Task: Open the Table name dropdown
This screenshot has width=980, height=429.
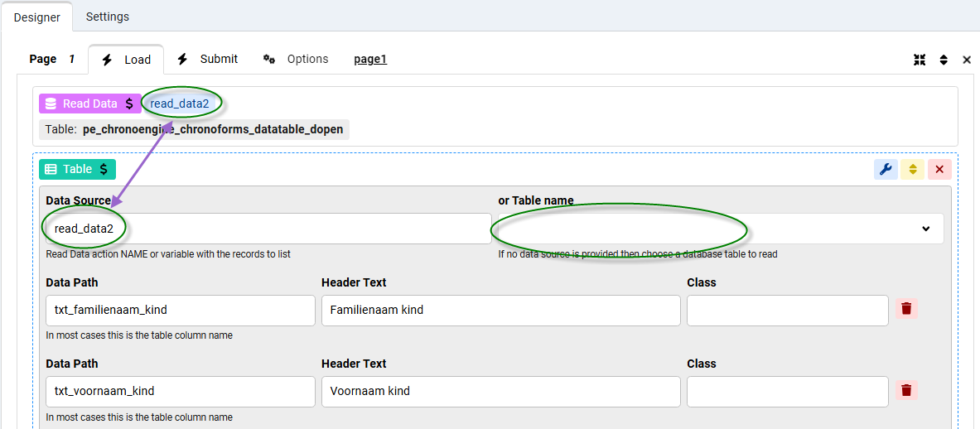Action: pyautogui.click(x=721, y=229)
